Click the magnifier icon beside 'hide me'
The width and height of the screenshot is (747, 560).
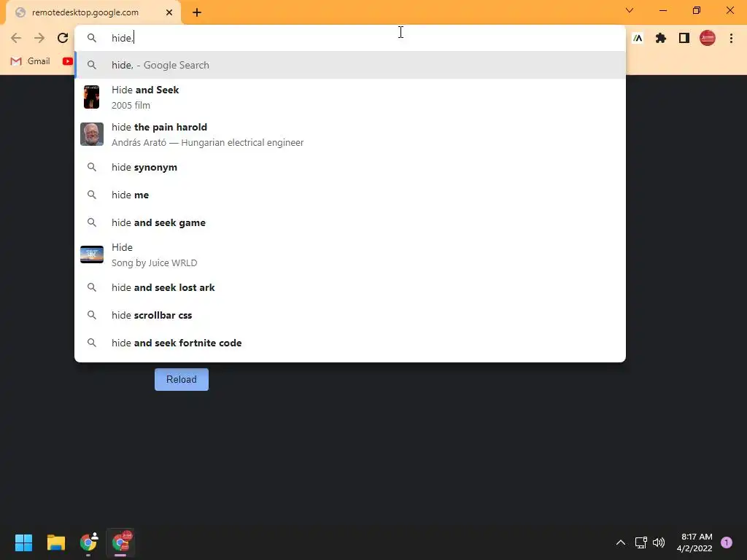91,195
